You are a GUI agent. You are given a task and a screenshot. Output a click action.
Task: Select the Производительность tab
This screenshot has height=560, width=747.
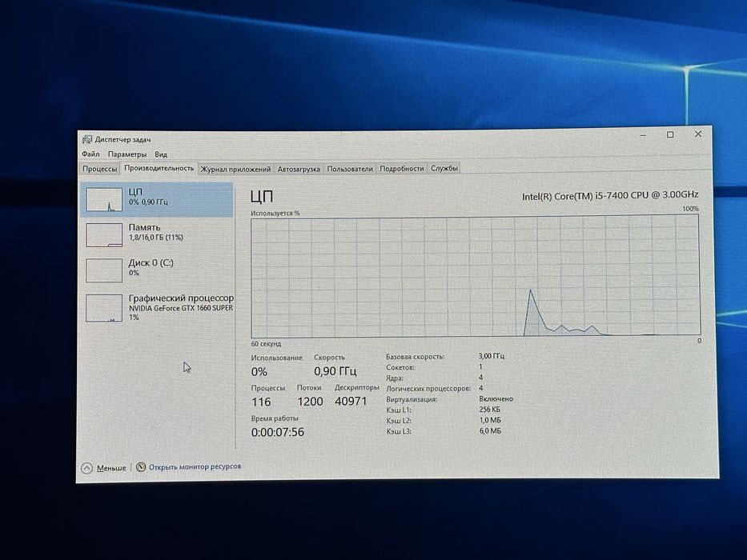click(159, 168)
